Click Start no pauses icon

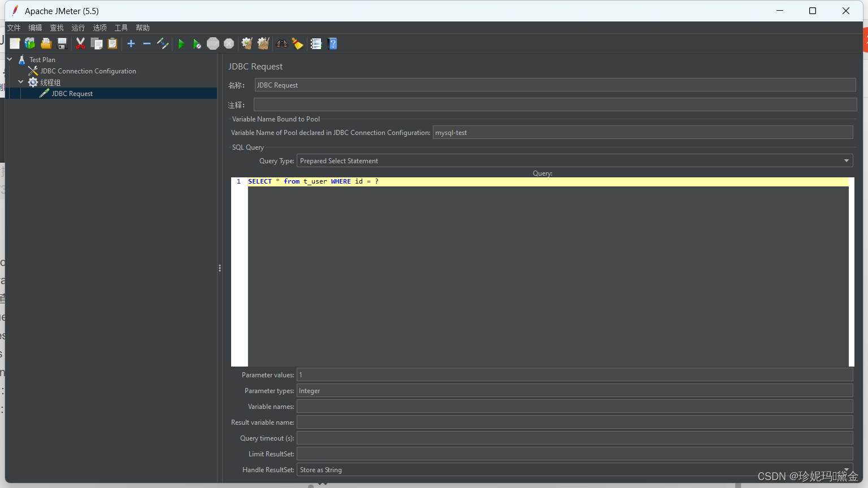[x=197, y=43]
